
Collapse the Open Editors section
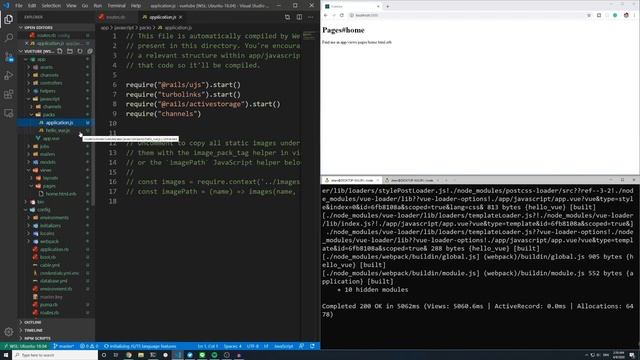pyautogui.click(x=56, y=27)
